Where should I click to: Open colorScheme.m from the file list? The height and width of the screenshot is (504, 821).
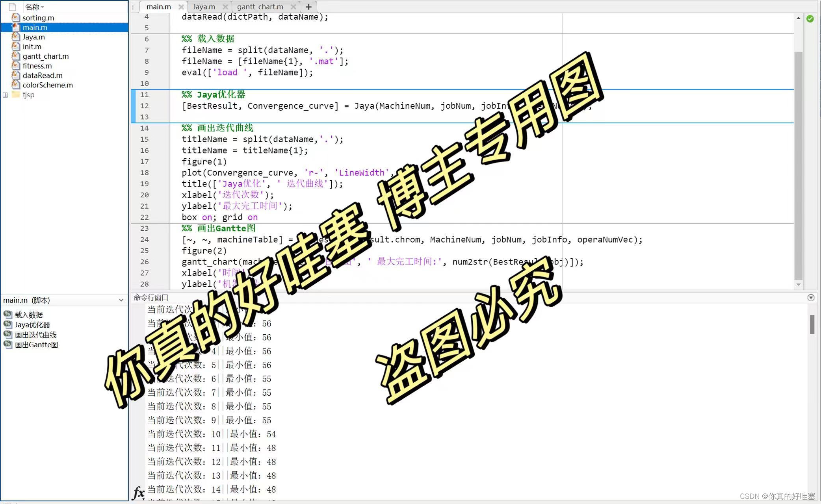(47, 85)
